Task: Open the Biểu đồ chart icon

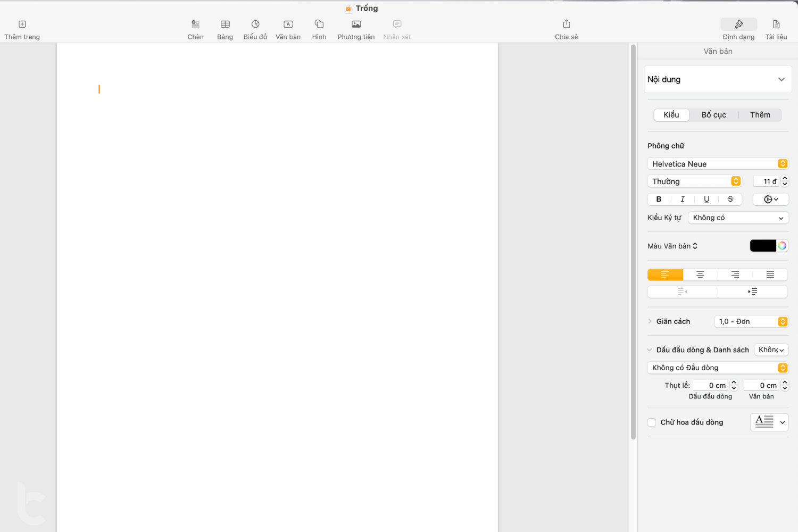Action: pyautogui.click(x=255, y=24)
